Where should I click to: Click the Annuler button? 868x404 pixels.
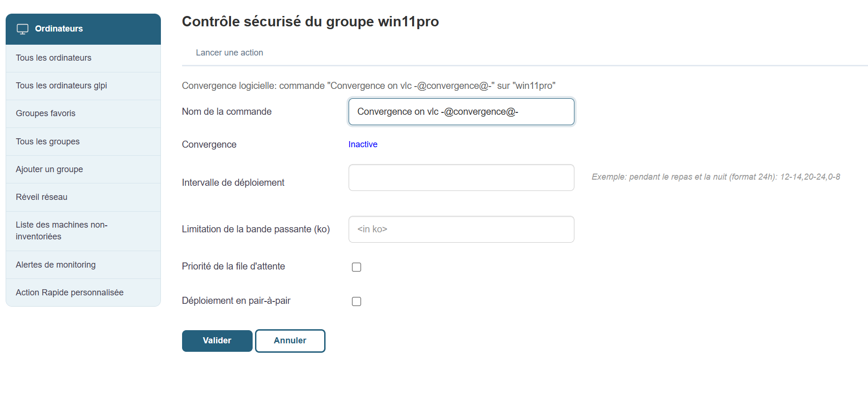290,341
